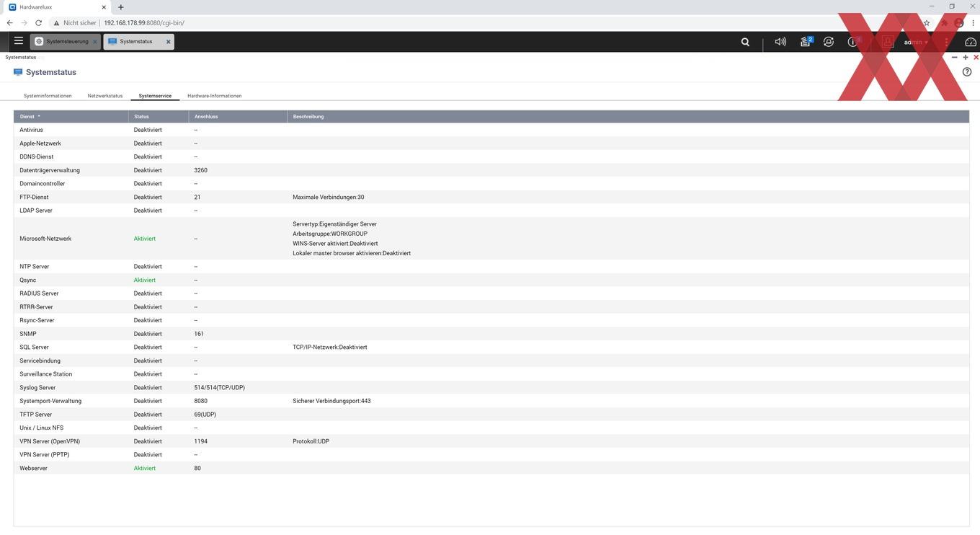Close the Systemstatus inner window
The width and height of the screenshot is (980, 535).
(976, 57)
